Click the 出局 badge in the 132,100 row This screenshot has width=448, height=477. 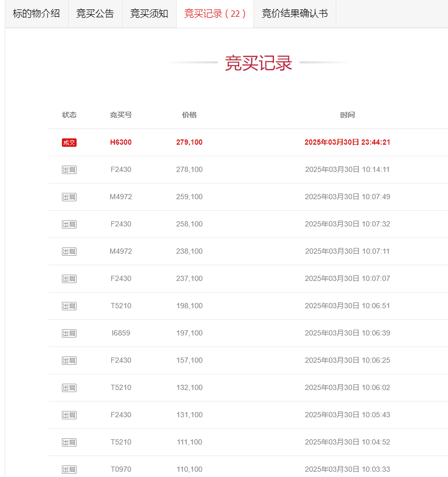69,388
